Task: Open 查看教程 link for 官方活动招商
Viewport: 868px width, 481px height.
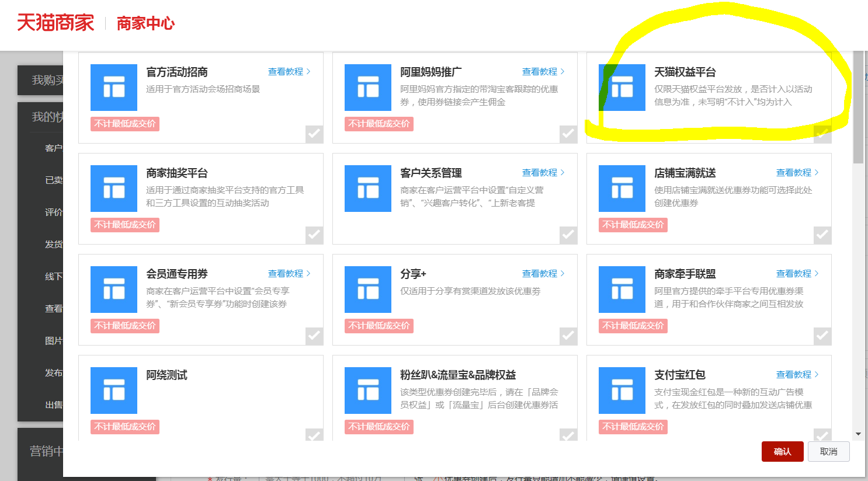Action: tap(289, 72)
